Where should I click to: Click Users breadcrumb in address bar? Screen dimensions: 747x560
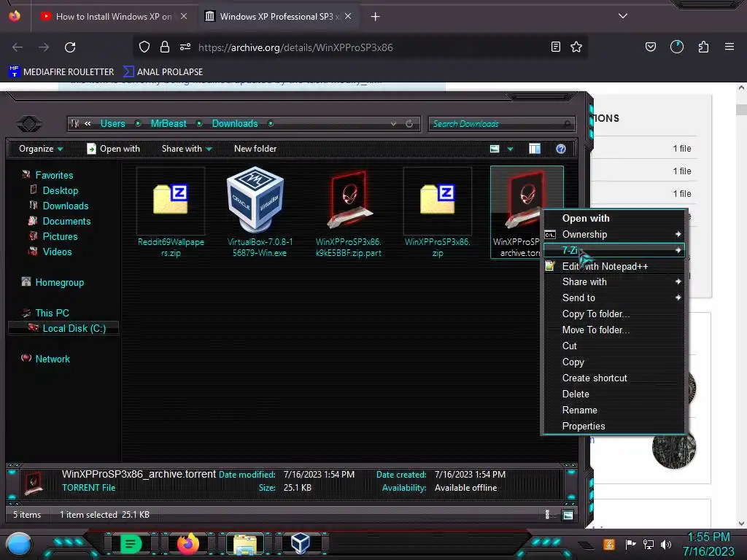(x=113, y=124)
